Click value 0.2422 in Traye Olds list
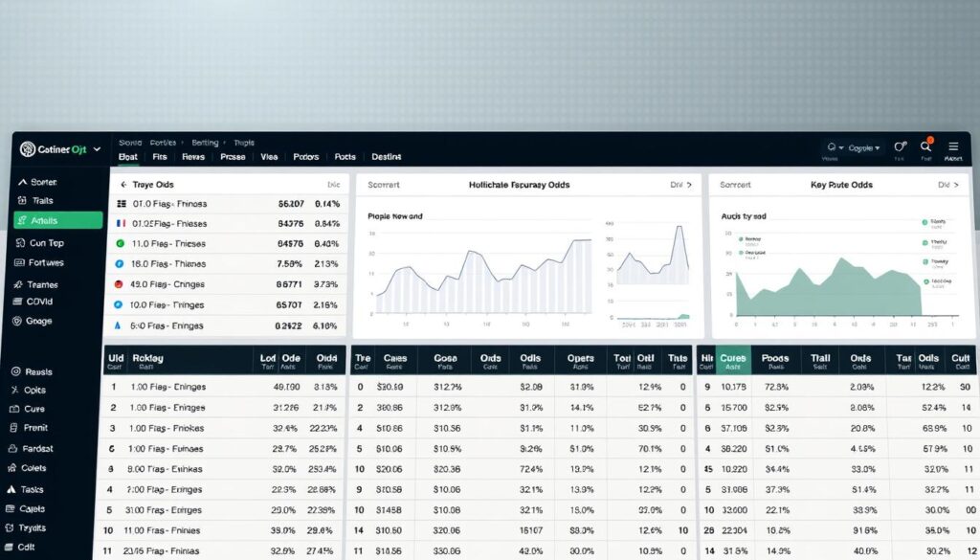This screenshot has width=980, height=560. point(288,325)
